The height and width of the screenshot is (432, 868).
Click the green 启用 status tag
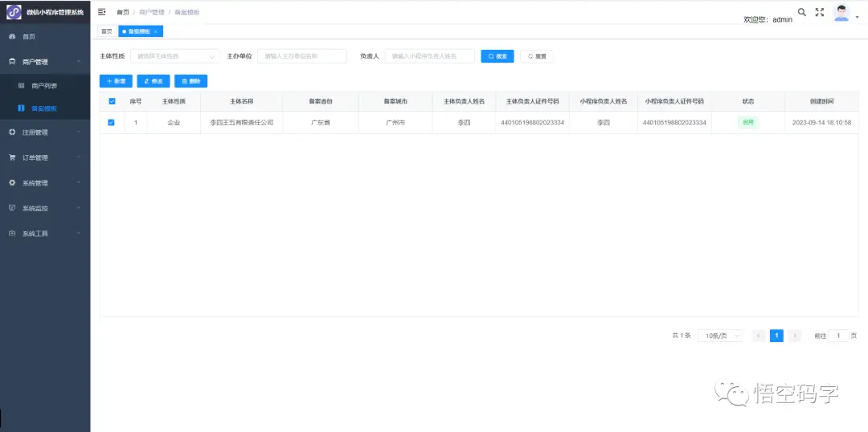point(748,122)
